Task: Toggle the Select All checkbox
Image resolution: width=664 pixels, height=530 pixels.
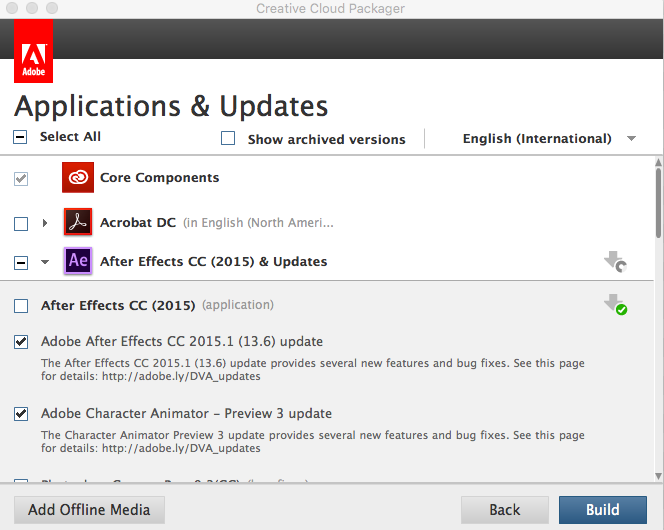Action: point(20,137)
